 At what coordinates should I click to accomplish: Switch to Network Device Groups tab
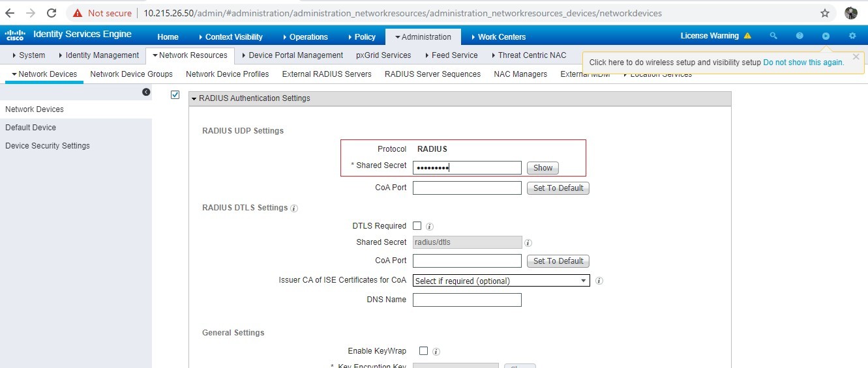[x=132, y=74]
